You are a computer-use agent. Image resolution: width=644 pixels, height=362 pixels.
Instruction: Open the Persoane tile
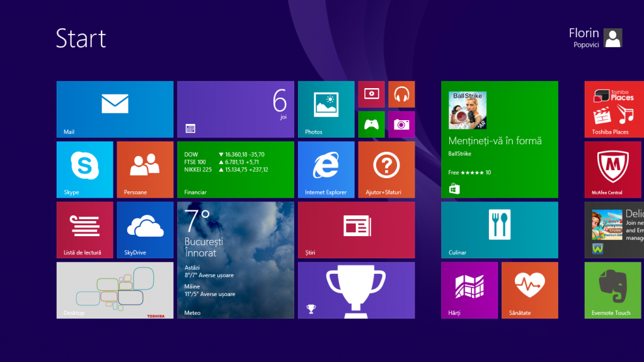pos(145,169)
